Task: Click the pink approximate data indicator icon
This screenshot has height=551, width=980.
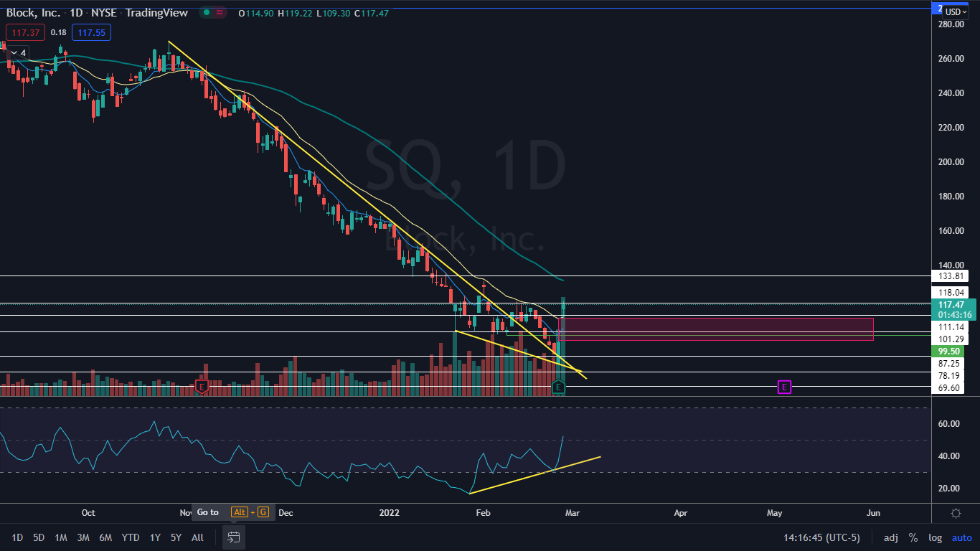Action: (x=219, y=13)
